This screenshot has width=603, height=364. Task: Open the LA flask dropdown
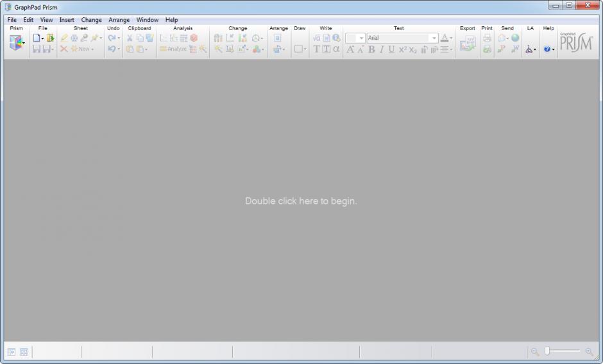[531, 49]
